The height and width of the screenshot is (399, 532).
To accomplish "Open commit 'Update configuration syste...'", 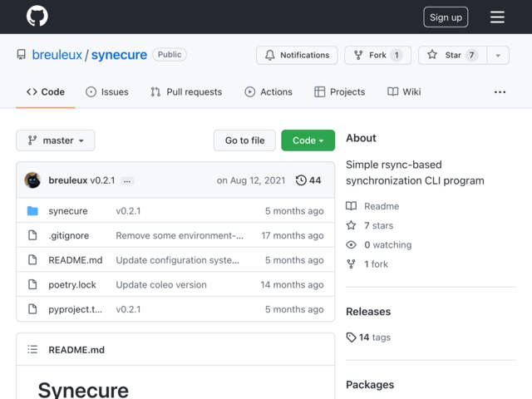I will pyautogui.click(x=177, y=260).
